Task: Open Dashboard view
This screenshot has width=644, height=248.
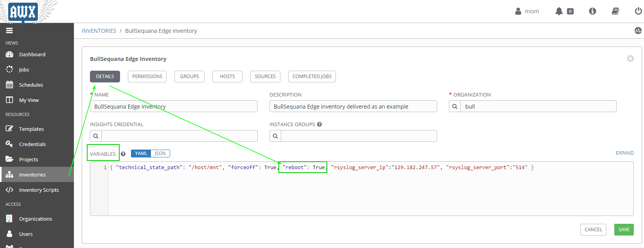Action: point(32,54)
